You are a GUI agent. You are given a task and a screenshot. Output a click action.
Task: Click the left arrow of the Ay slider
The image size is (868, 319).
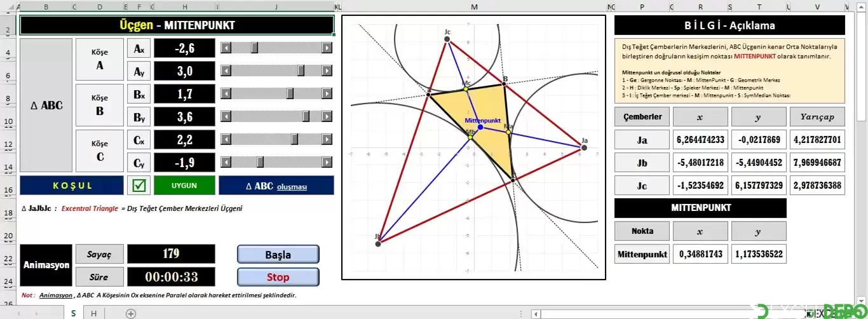tap(225, 71)
